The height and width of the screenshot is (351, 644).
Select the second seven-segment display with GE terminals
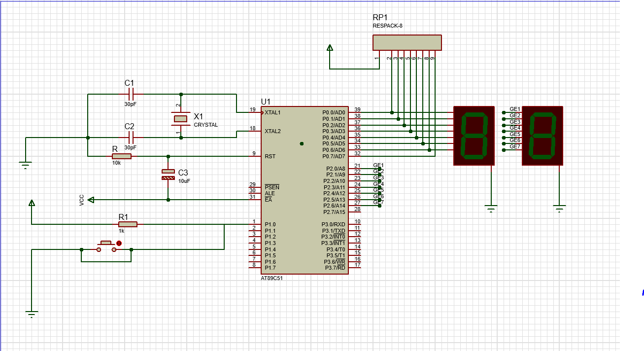[x=542, y=136]
